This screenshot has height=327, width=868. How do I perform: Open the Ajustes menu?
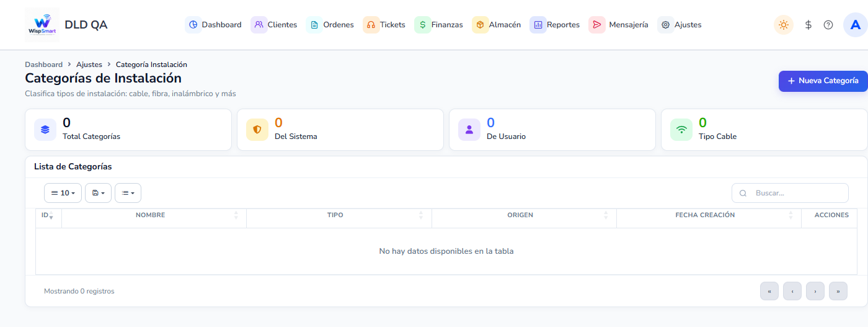tap(680, 25)
